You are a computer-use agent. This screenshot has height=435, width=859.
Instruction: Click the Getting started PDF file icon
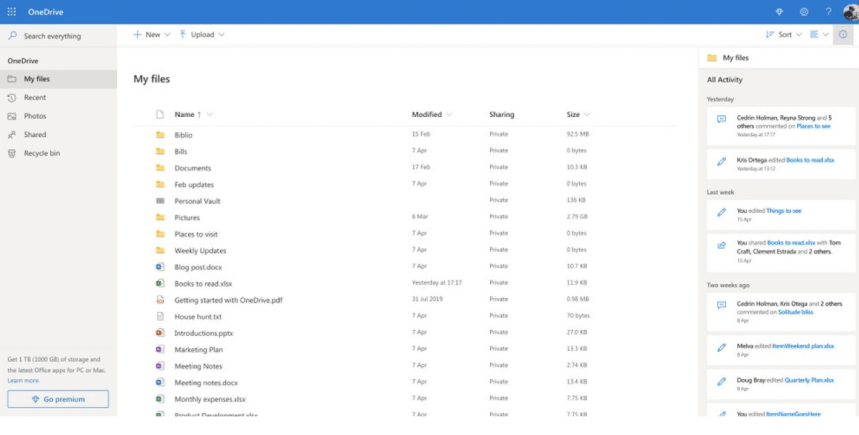(160, 300)
